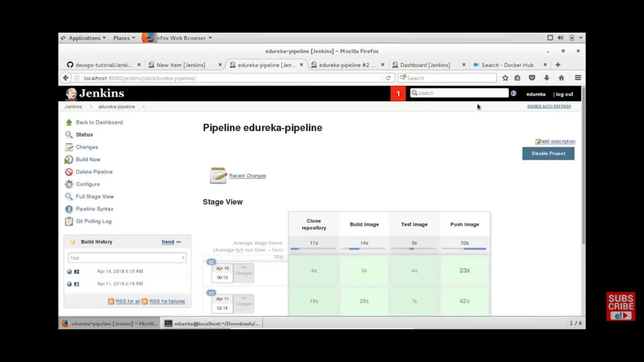Click ENABLE AUTO REFRESH link
Screen dimensions: 644x362
[549, 106]
